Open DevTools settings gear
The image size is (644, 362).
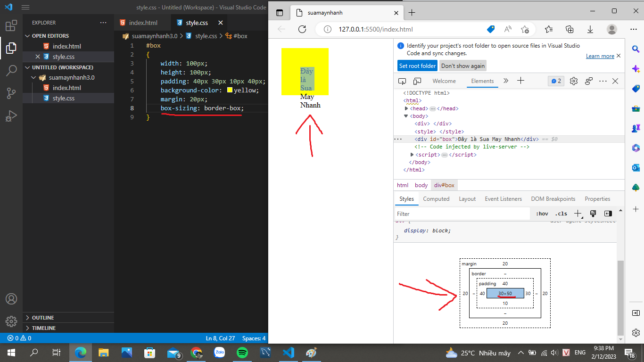(x=573, y=81)
